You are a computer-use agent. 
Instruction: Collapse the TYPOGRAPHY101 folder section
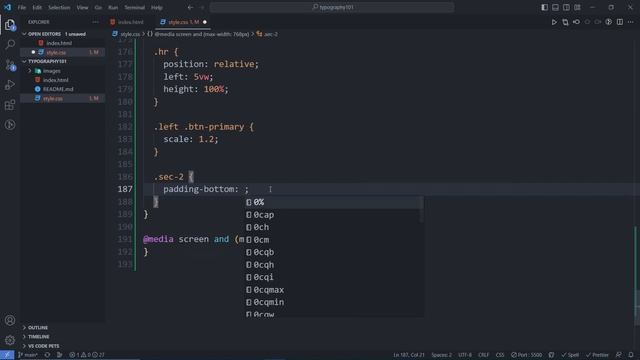63,61
